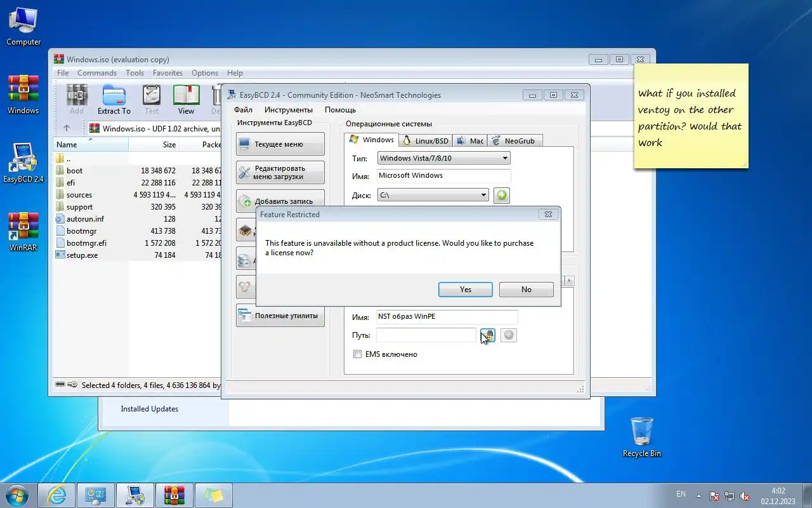Show hidden tray icons arrow
This screenshot has height=508, width=812.
click(x=699, y=495)
